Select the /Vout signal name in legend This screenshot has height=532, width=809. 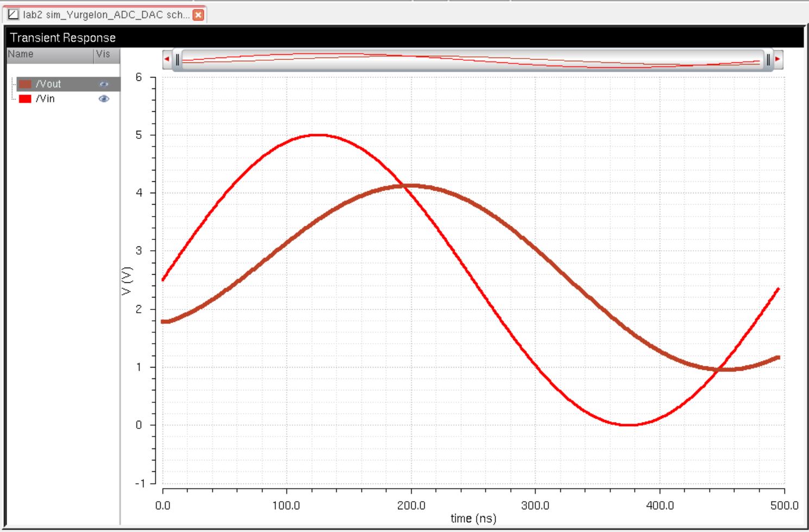point(48,84)
